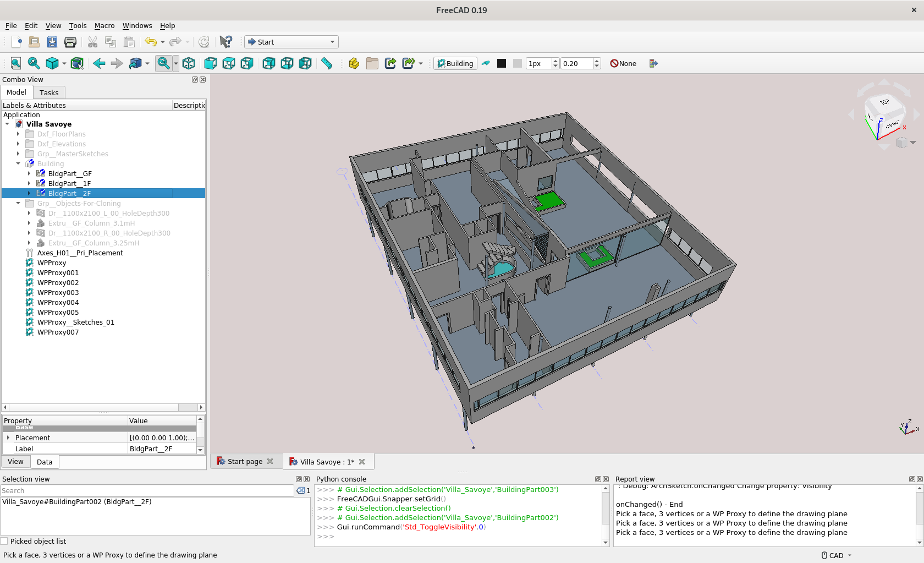Clear the selection view search field
Image resolution: width=924 pixels, height=563 pixels.
[300, 490]
